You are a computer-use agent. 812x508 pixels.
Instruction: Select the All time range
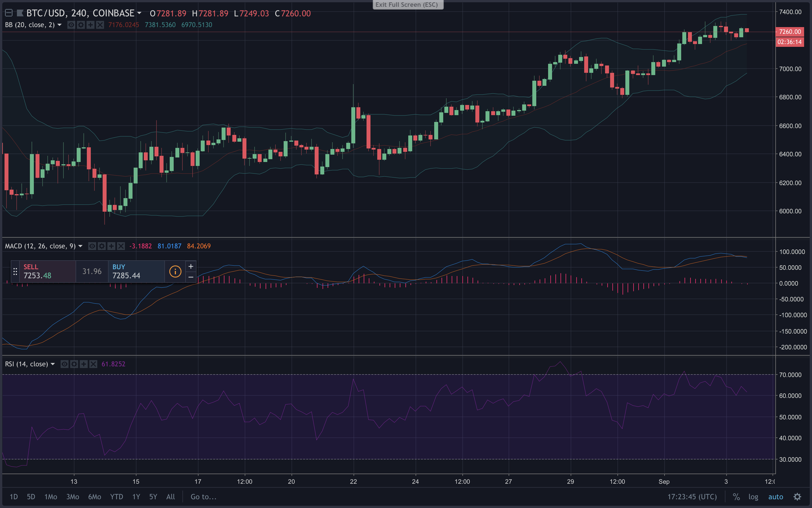(171, 497)
